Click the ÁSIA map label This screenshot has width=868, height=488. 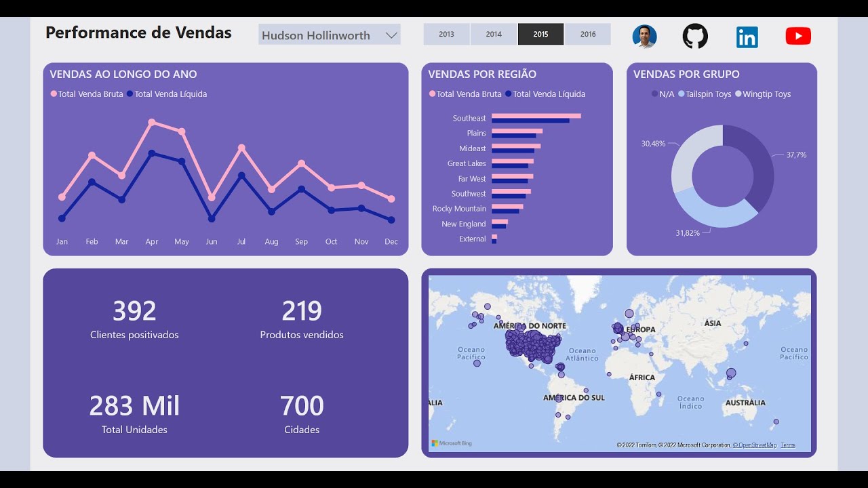tap(713, 323)
